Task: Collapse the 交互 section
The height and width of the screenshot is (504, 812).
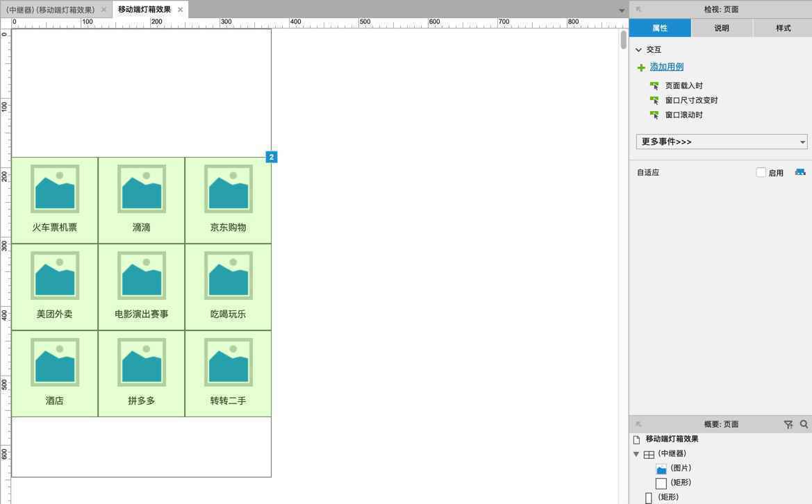Action: click(638, 50)
